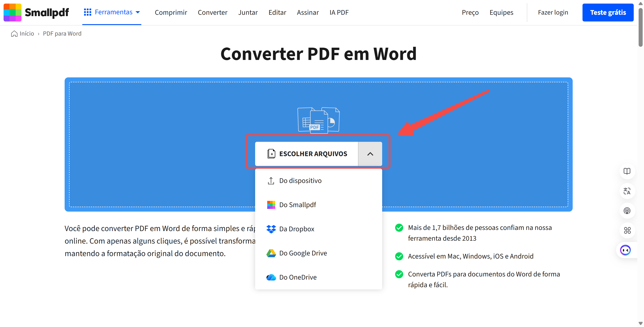The width and height of the screenshot is (644, 327).
Task: Click the translate sidebar icon
Action: click(x=627, y=191)
